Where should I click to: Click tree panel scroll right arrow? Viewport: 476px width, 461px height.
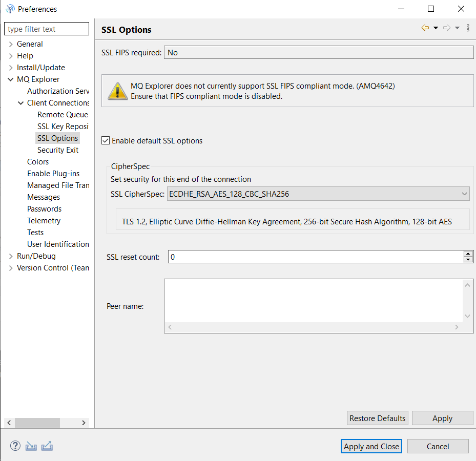tap(84, 423)
